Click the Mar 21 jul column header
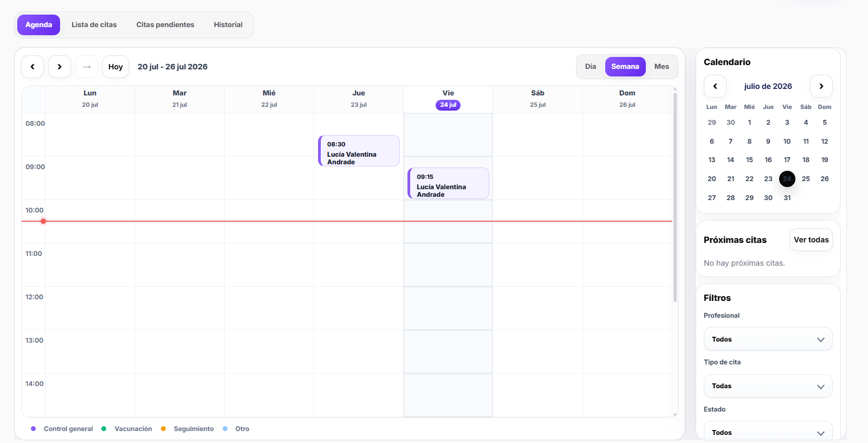The height and width of the screenshot is (443, 868). click(x=179, y=99)
